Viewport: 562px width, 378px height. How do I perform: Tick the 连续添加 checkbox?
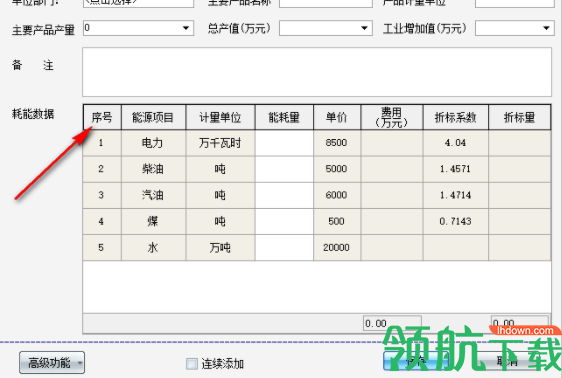click(192, 364)
